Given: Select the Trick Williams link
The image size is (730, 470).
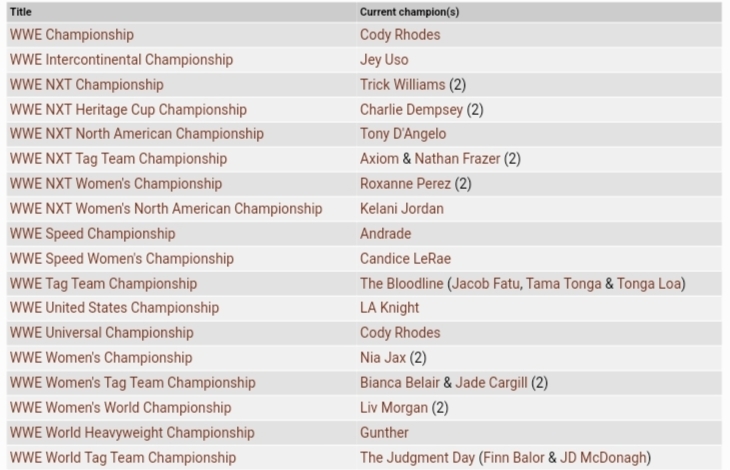Looking at the screenshot, I should [x=403, y=85].
